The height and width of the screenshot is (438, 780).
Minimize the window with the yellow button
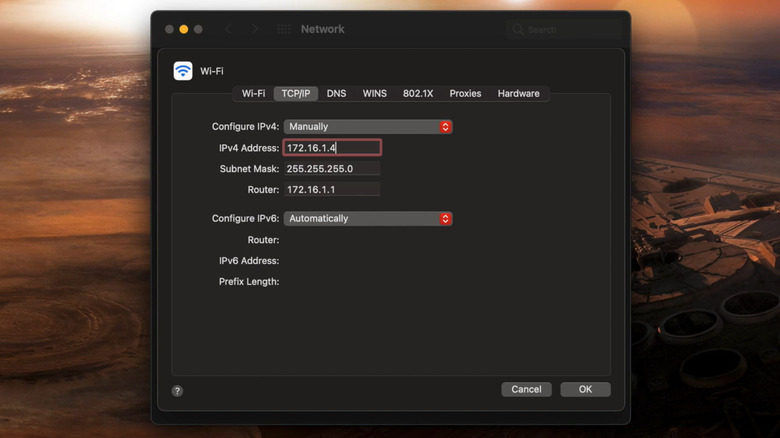(x=184, y=29)
